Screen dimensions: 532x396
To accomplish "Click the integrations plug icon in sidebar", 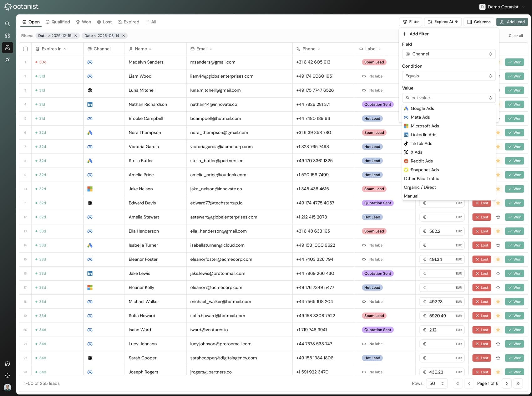I will click(x=8, y=59).
